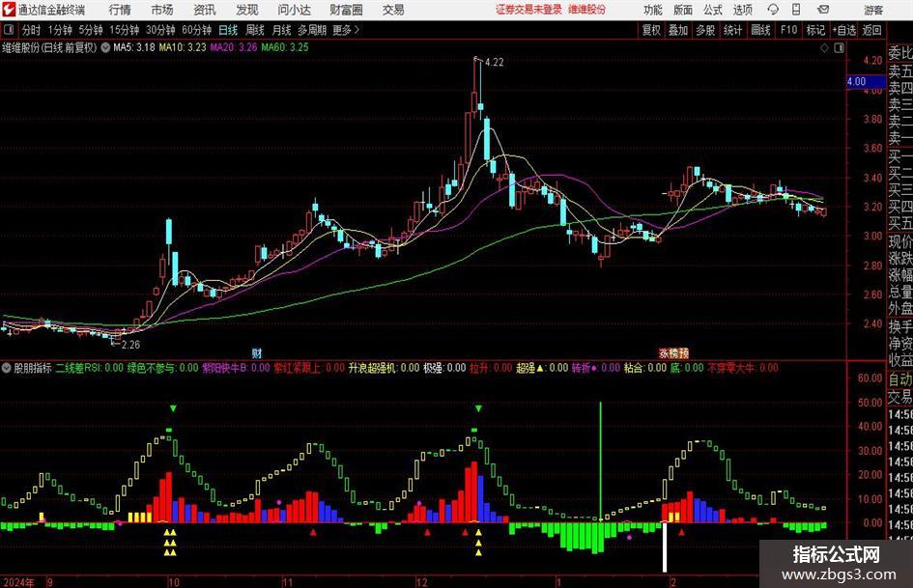Click the diamond icon at chart top right
This screenshot has width=913, height=588.
pos(824,48)
